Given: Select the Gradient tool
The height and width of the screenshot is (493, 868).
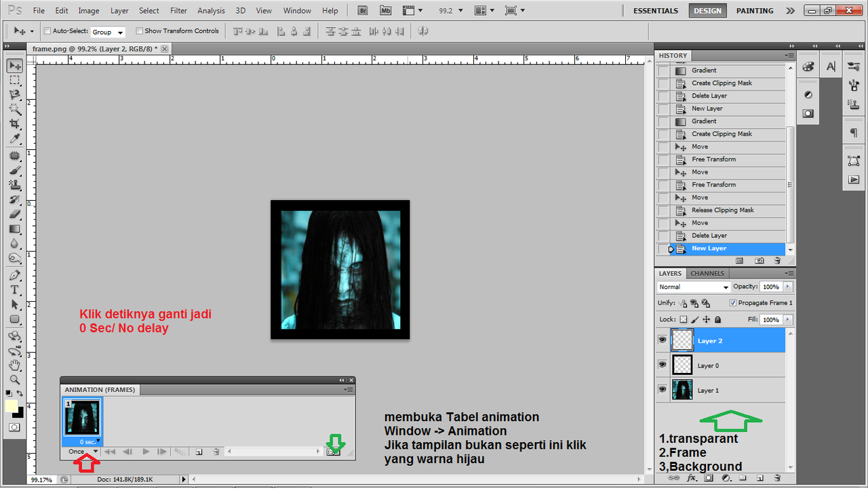Looking at the screenshot, I should click(14, 229).
